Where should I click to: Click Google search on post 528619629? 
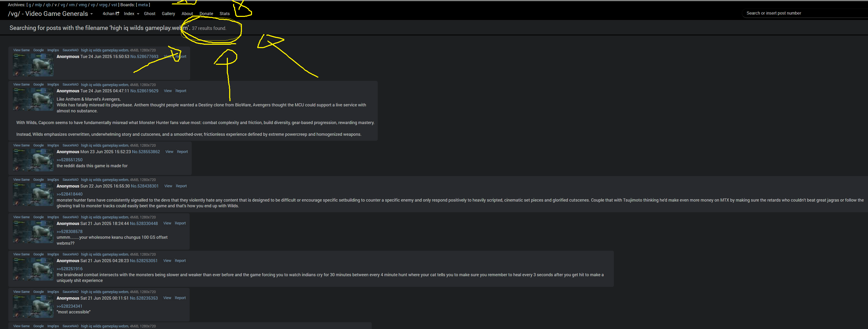click(38, 85)
